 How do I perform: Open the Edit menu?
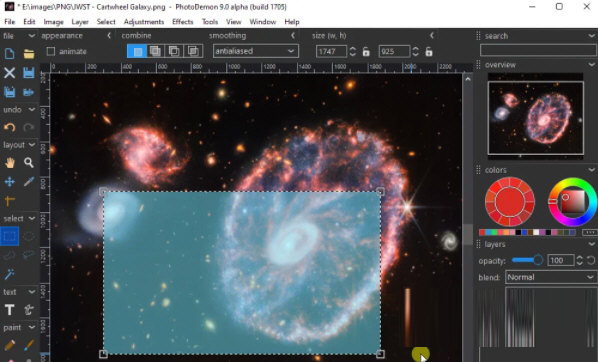(29, 22)
